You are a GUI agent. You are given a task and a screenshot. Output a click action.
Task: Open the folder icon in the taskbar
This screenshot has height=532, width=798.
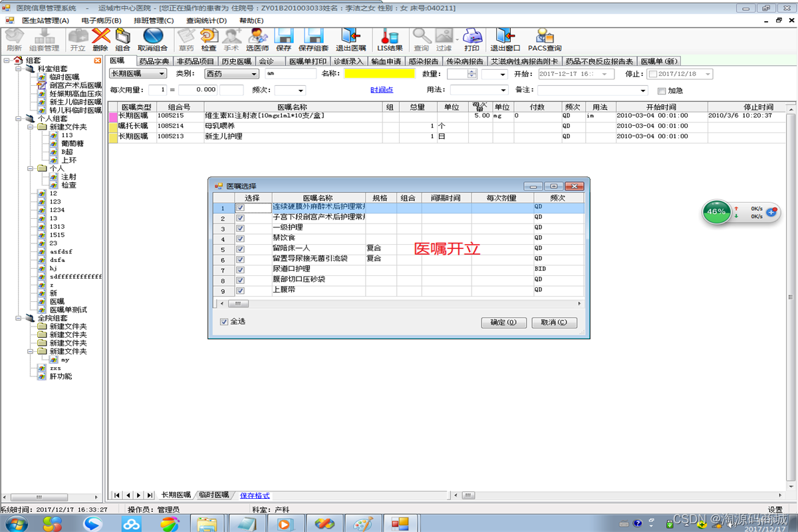206,524
